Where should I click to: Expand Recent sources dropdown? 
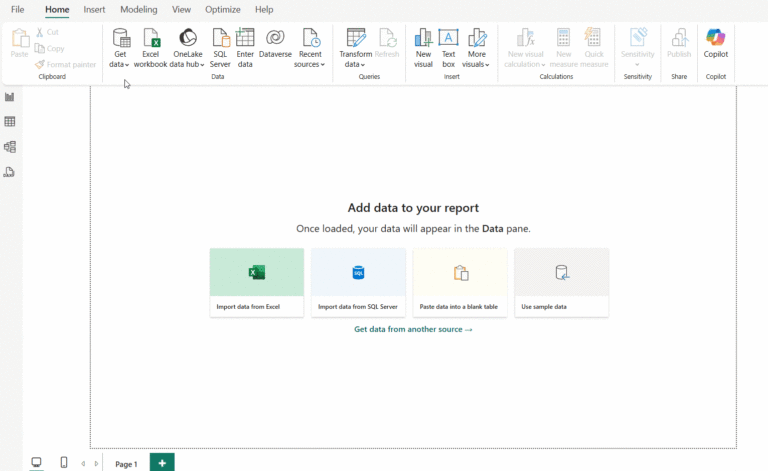[310, 64]
